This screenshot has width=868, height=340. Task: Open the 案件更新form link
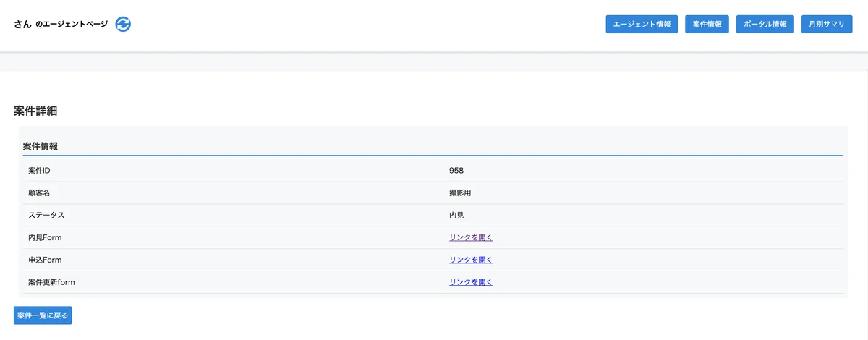point(471,282)
